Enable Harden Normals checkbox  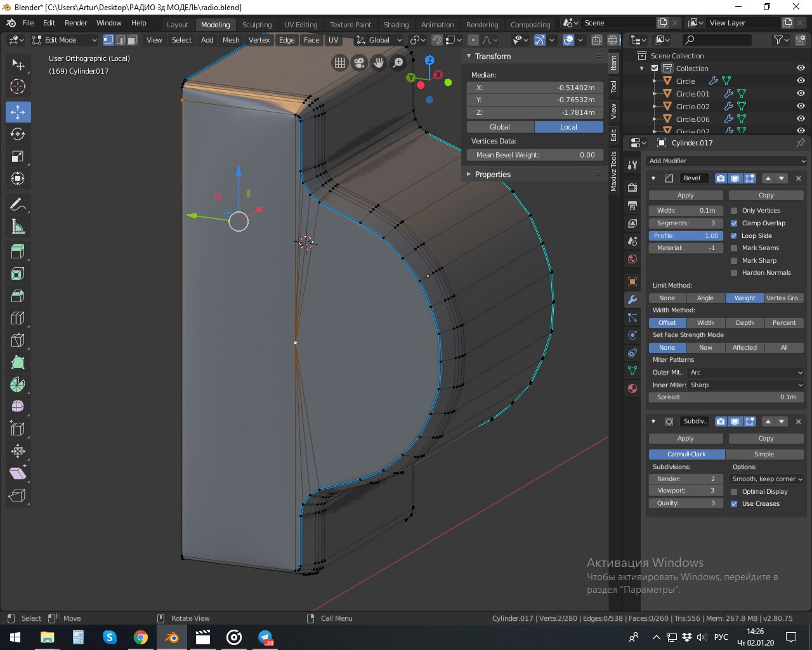[734, 273]
